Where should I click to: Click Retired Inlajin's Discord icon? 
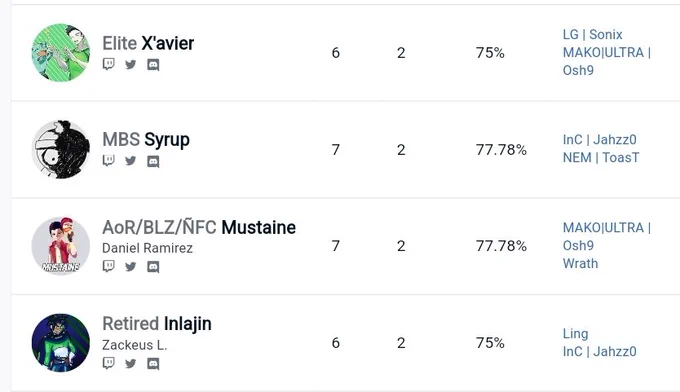click(x=153, y=364)
